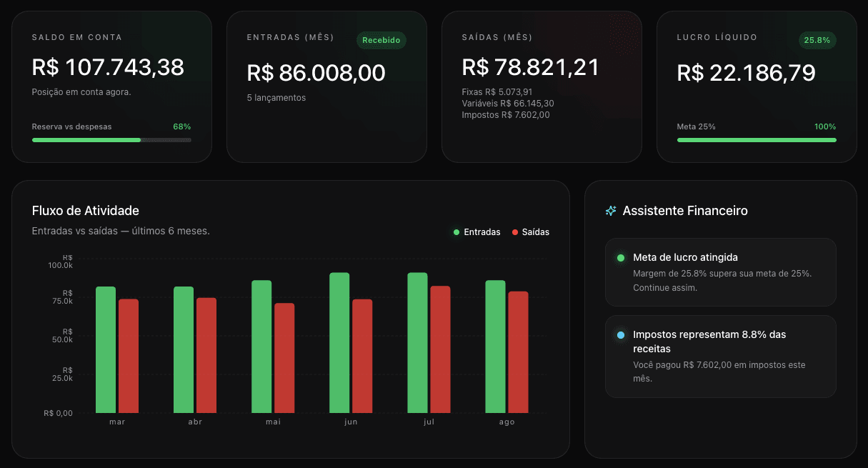Select the red jul Saídas bar
This screenshot has height=468, width=868.
pyautogui.click(x=440, y=349)
